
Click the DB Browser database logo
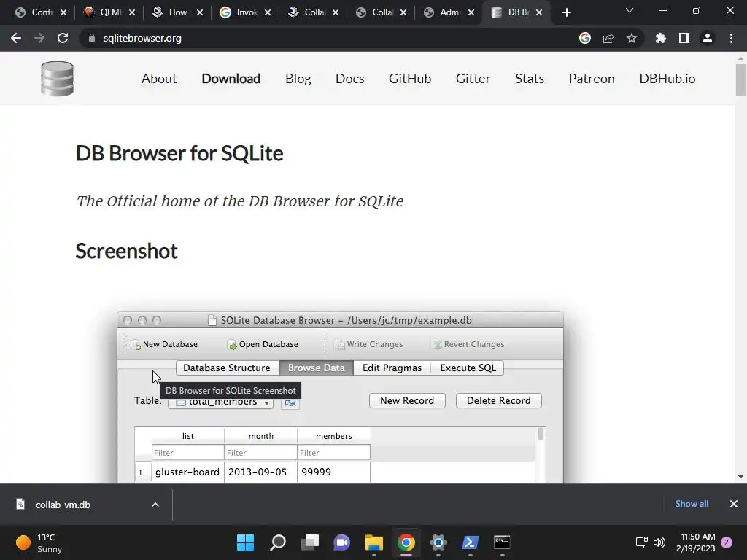tap(57, 79)
